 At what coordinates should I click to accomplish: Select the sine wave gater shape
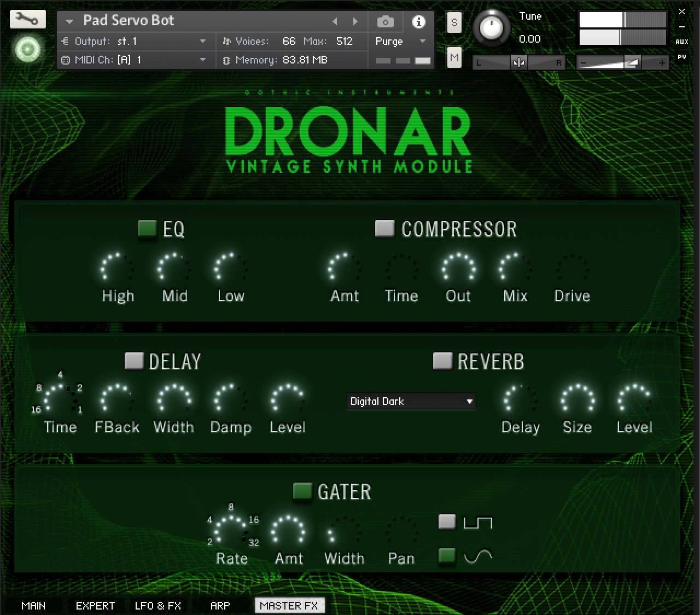tap(447, 556)
